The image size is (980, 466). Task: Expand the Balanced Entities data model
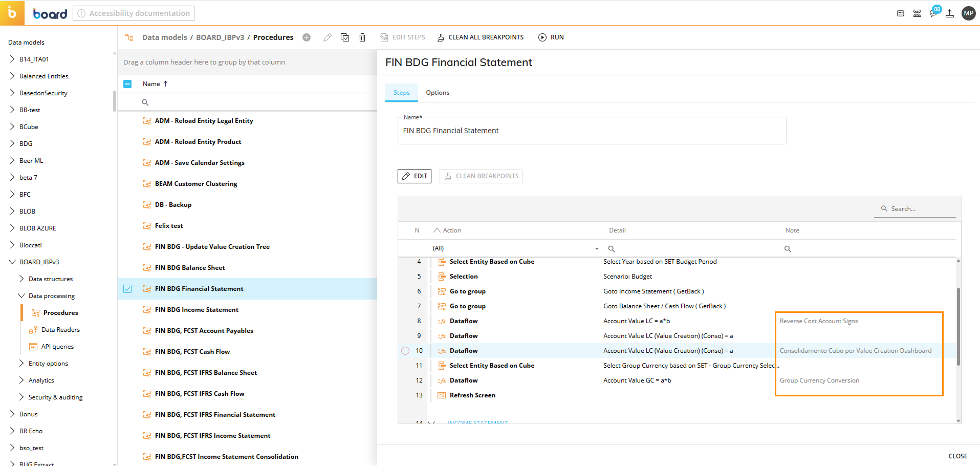(x=12, y=76)
